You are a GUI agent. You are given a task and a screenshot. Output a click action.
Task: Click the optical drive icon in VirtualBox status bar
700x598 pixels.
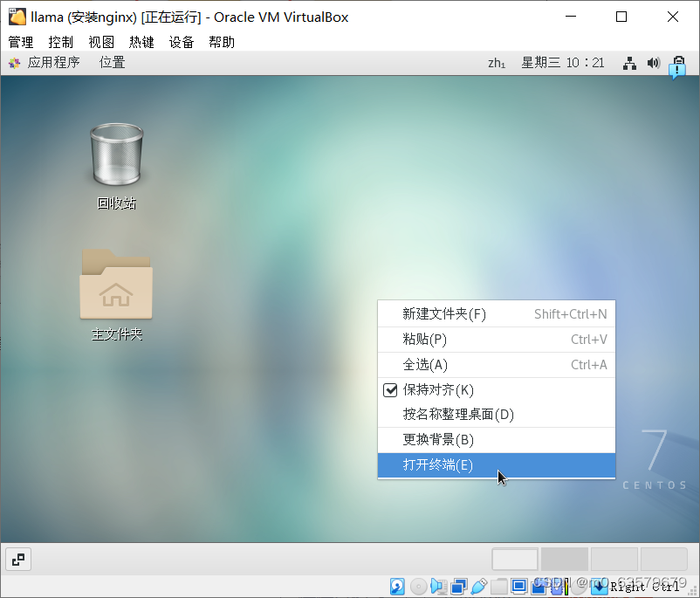417,586
